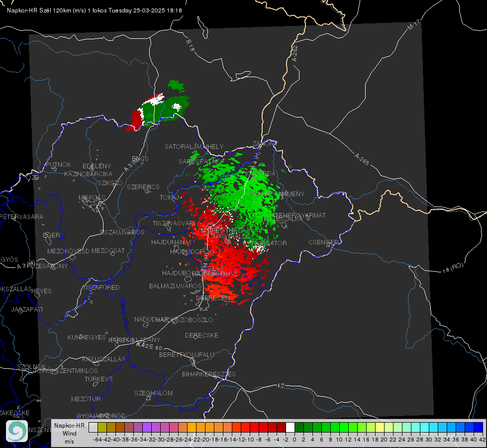Click the MEZŐTÚR city label
The height and width of the screenshot is (448, 487).
86,399
